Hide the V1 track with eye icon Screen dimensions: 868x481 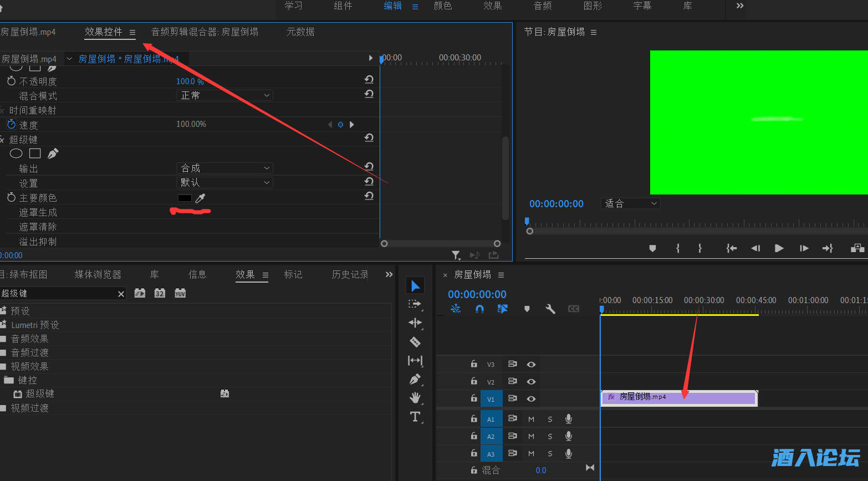coord(531,398)
